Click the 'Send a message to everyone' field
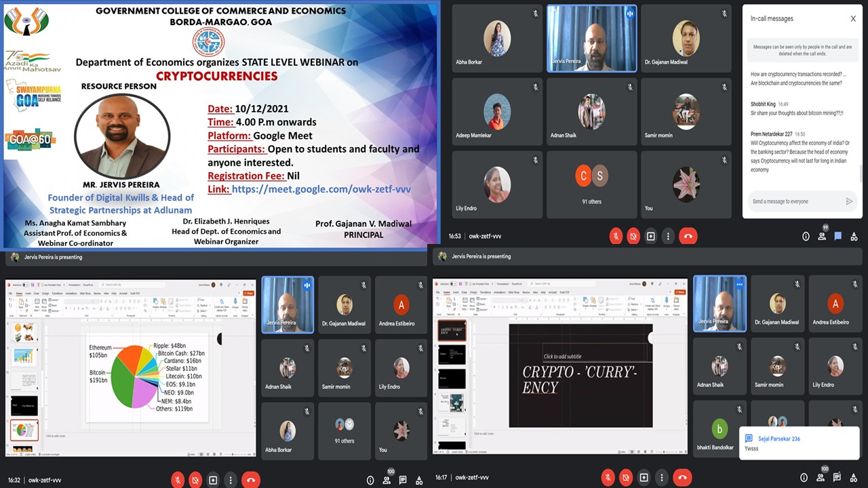Viewport: 868px width, 488px height. pos(793,201)
